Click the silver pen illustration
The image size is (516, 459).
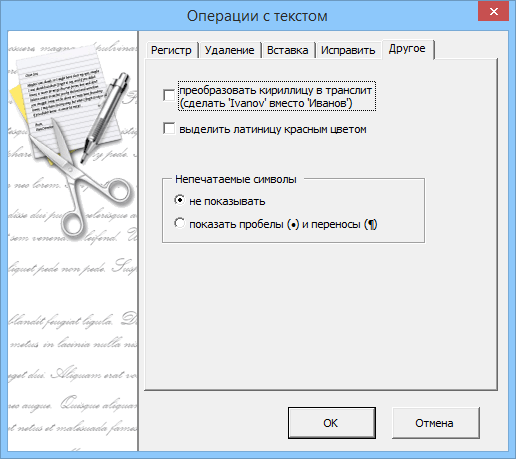(105, 117)
